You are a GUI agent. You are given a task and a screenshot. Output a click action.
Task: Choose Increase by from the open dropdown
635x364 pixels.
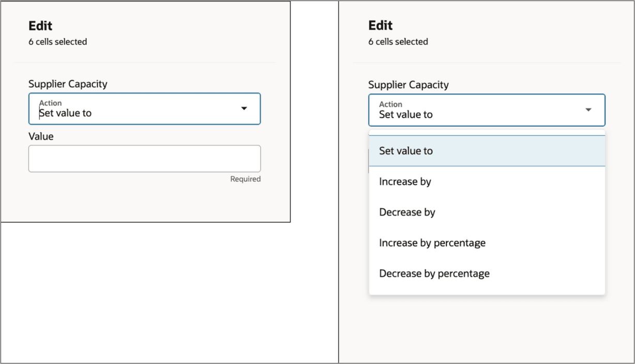[x=405, y=181]
